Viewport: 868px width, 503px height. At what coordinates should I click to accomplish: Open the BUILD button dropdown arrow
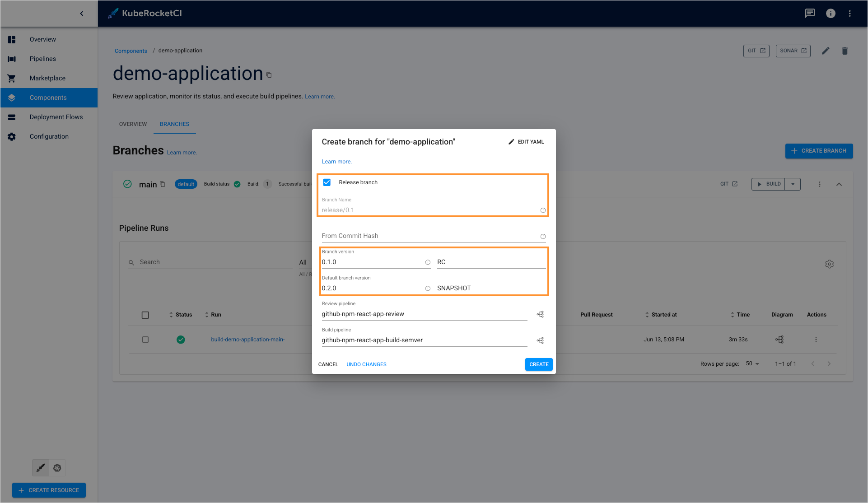coord(793,184)
